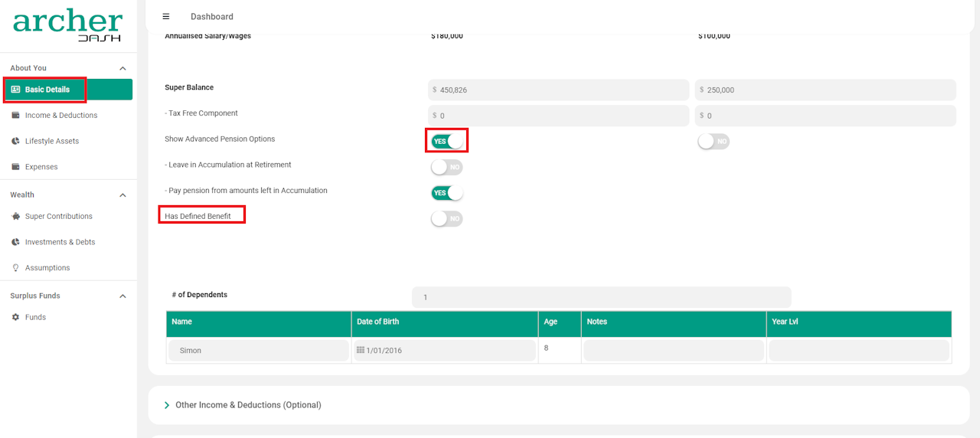The height and width of the screenshot is (438, 980).
Task: Collapse the Wealth sidebar section
Action: point(122,195)
